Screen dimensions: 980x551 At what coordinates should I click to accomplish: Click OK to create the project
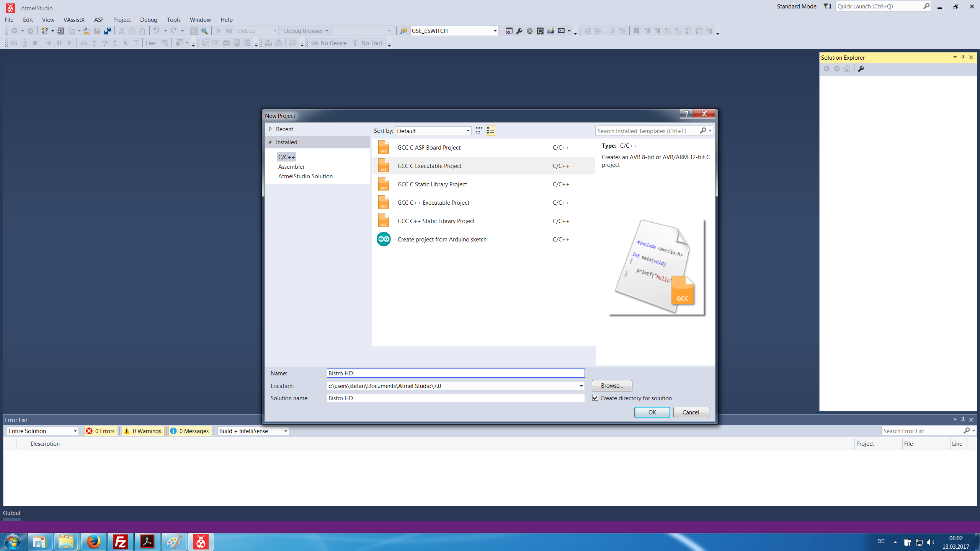coord(652,412)
